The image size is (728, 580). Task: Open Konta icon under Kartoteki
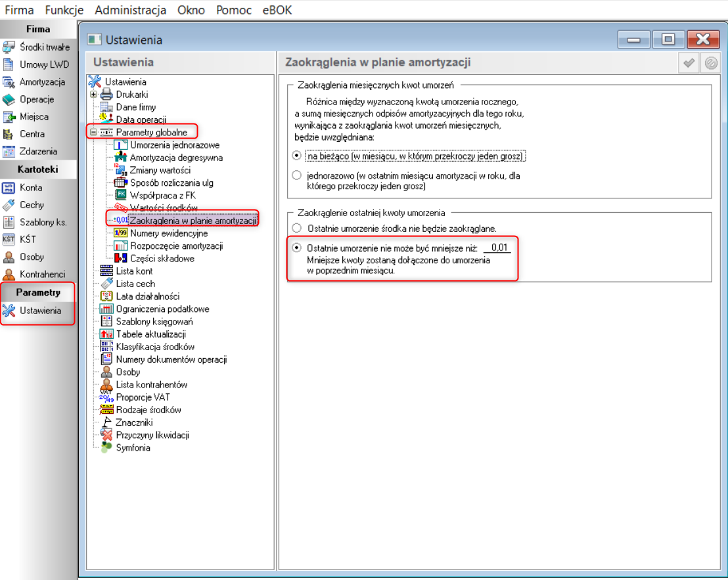click(x=9, y=187)
